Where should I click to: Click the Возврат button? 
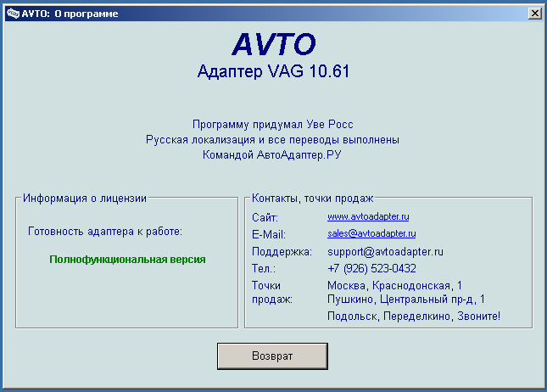coord(272,356)
